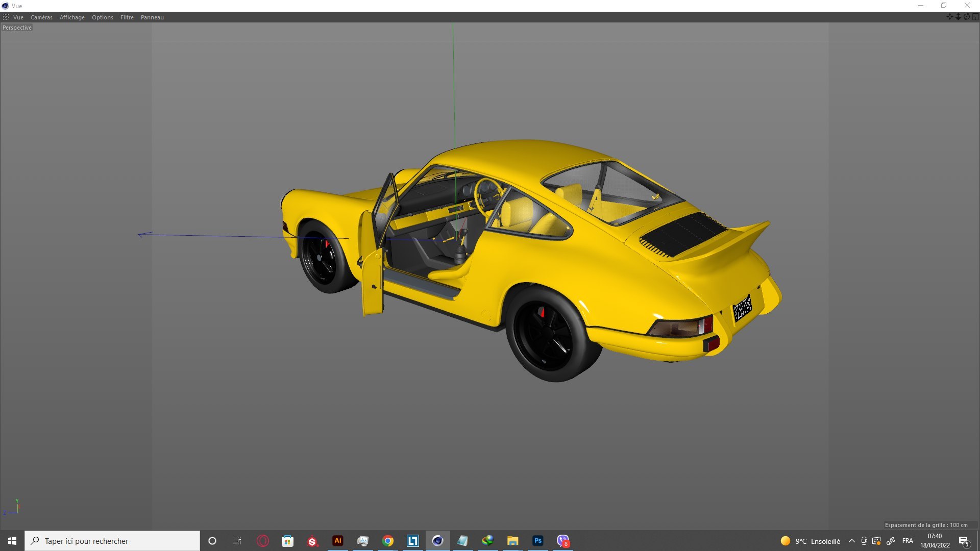Click the Meet Now camera tray icon
Screen dimensions: 980x551
[x=864, y=541]
